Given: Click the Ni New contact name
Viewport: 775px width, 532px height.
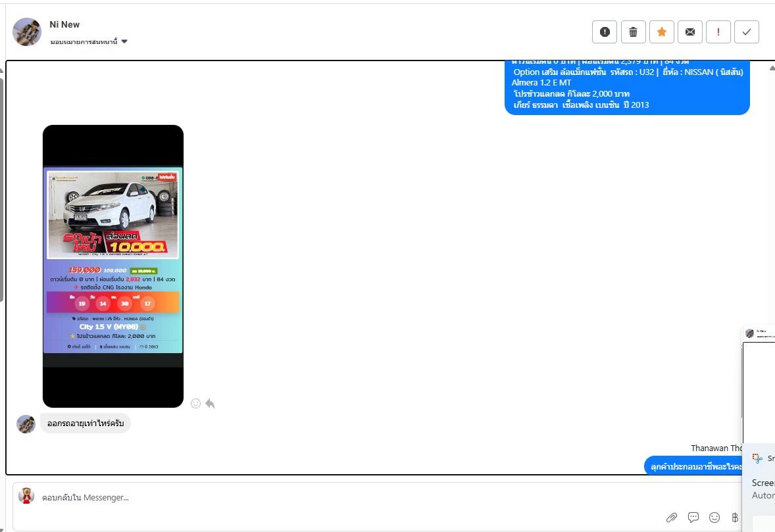Looking at the screenshot, I should pyautogui.click(x=64, y=24).
